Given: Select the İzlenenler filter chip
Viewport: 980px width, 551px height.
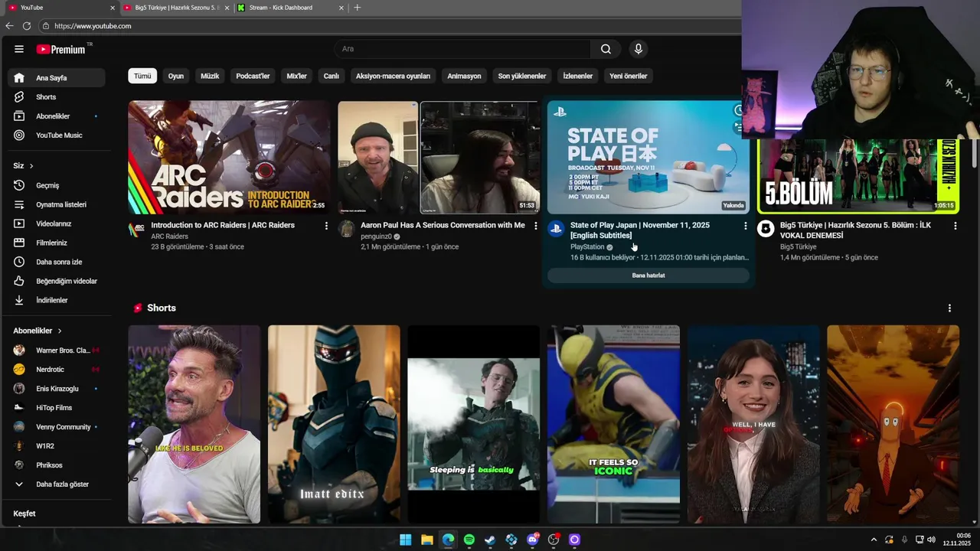Looking at the screenshot, I should point(577,76).
